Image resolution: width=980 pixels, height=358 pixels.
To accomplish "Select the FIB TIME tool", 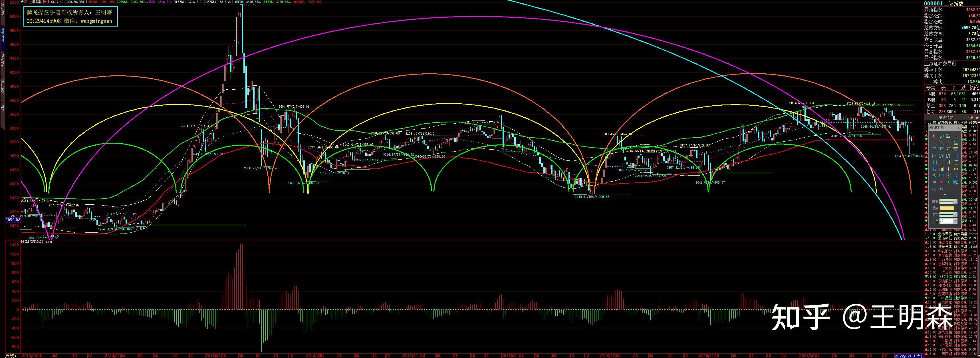I will (x=934, y=169).
